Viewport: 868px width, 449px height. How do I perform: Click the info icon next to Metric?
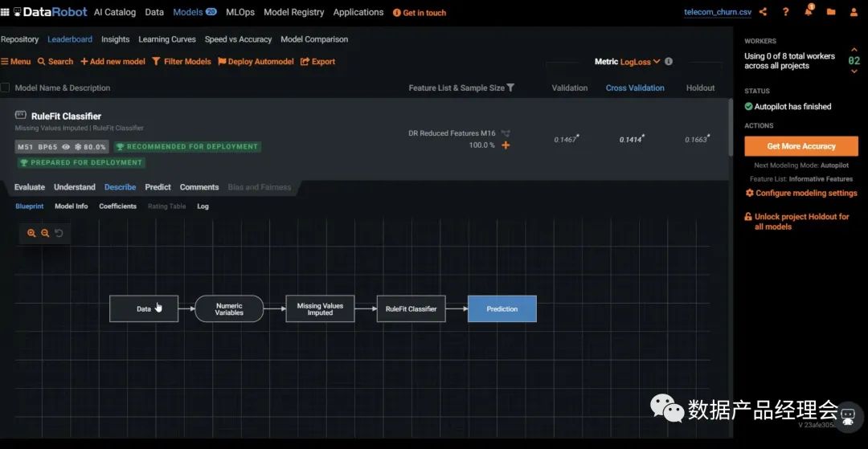(x=668, y=61)
